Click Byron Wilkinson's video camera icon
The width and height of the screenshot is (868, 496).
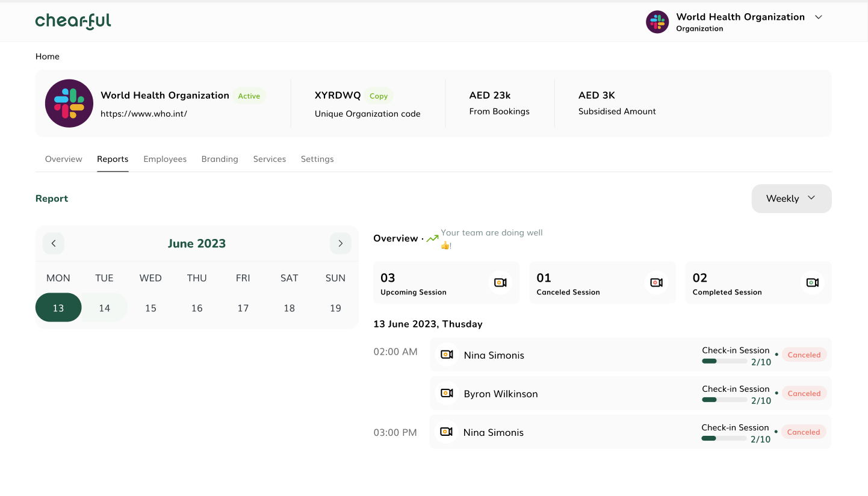[447, 393]
